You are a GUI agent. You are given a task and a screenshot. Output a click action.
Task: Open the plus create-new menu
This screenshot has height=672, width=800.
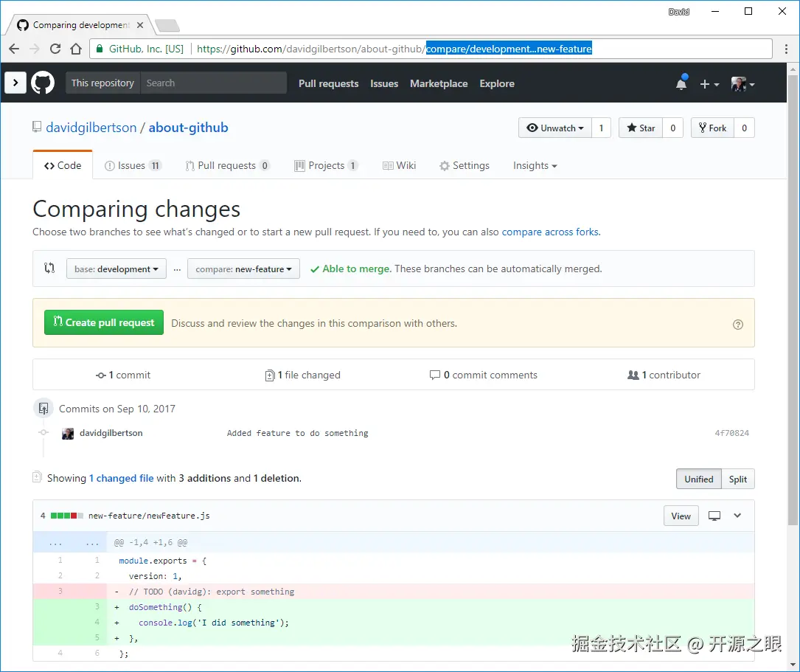coord(709,84)
